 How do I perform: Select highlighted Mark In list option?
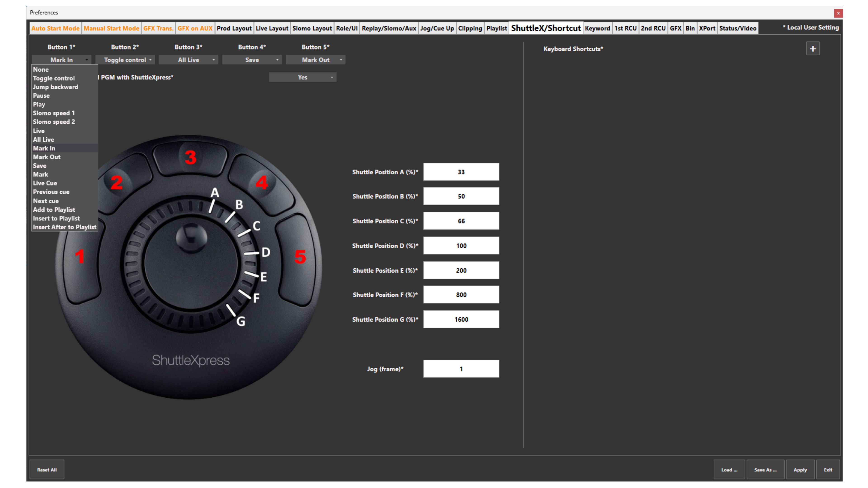click(x=65, y=148)
